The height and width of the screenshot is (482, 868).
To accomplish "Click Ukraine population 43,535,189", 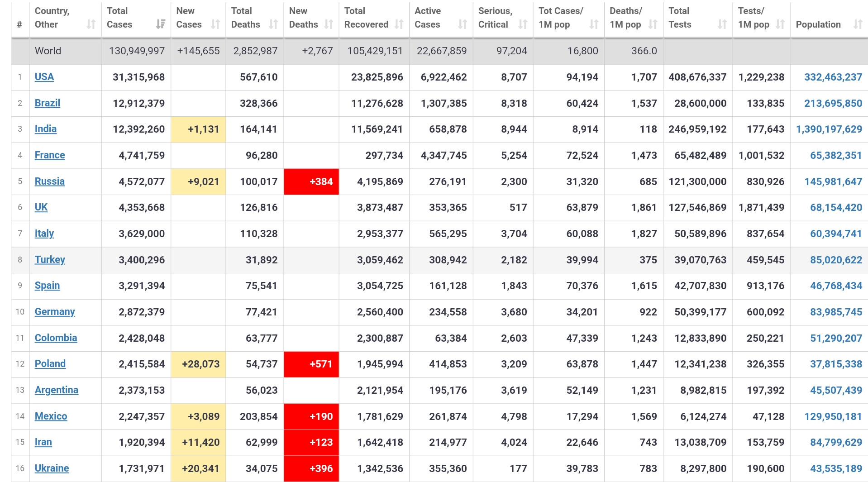I will [836, 469].
